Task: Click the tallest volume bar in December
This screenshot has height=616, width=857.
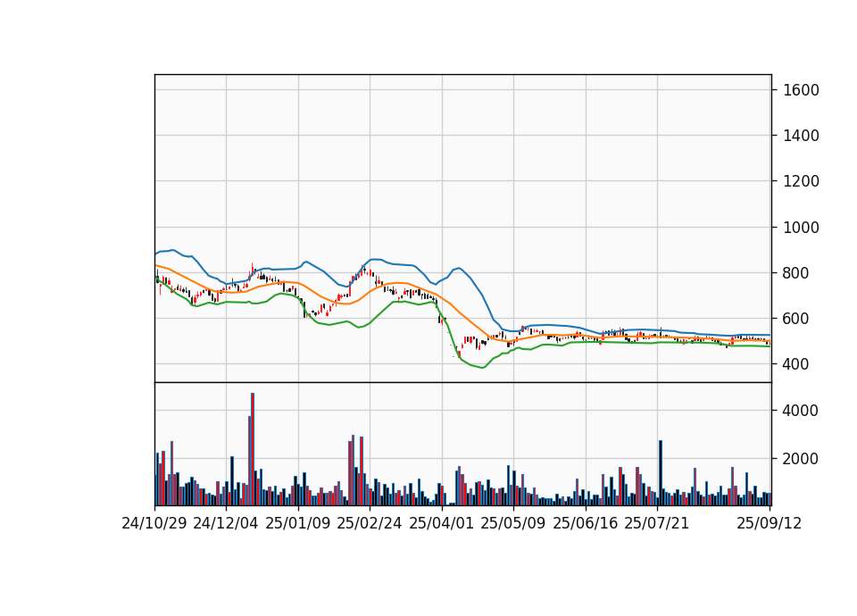Action: coord(253,449)
